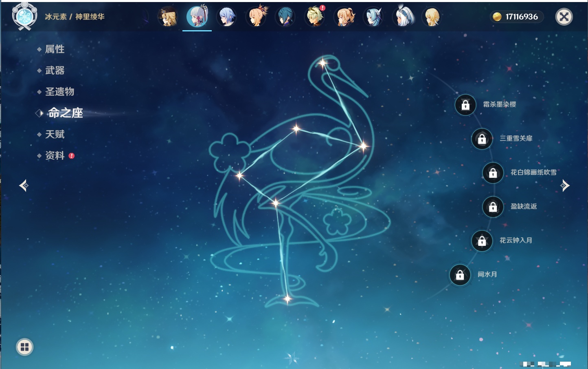Close the character screen with X
The width and height of the screenshot is (588, 369).
point(564,17)
